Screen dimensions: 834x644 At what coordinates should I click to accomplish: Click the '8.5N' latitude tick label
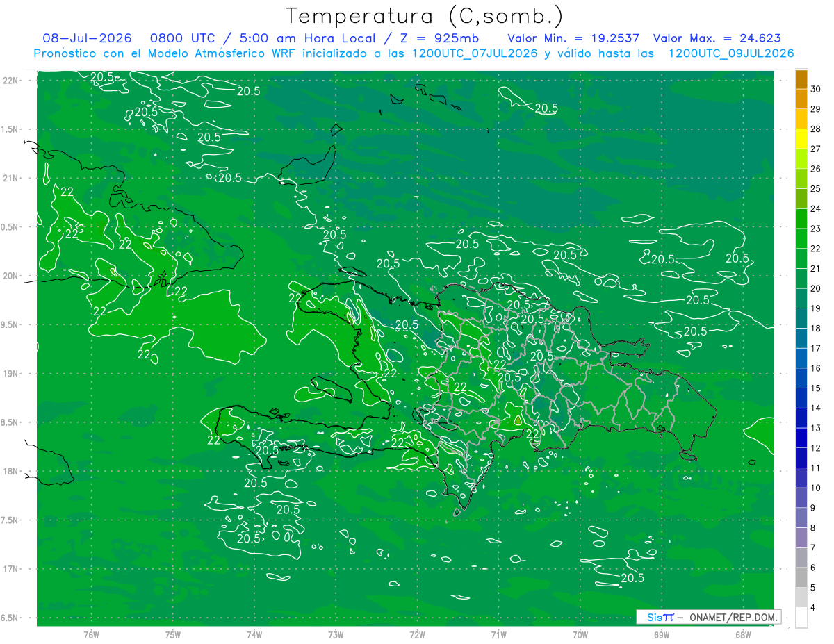(x=10, y=422)
